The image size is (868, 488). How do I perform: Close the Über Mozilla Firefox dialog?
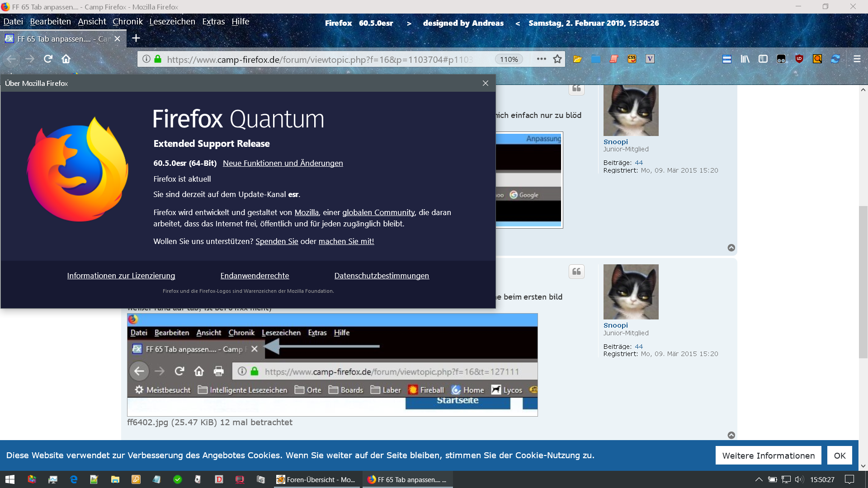coord(485,83)
